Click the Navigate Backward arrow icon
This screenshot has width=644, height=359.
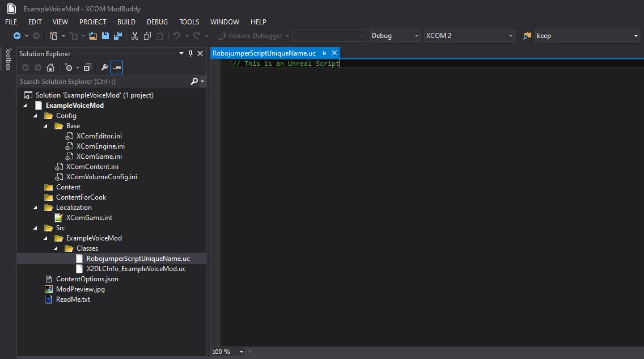click(17, 36)
